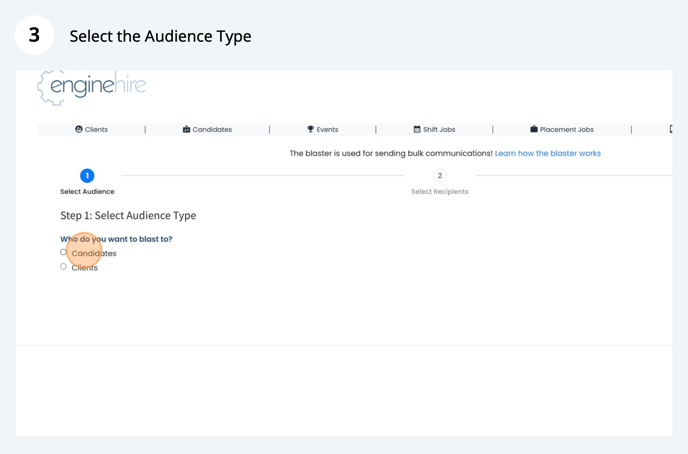Select the Clients radio button
This screenshot has width=688, height=454.
63,266
